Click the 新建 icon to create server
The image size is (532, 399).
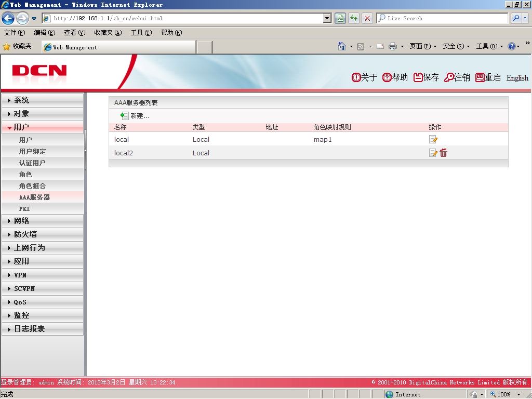click(125, 116)
